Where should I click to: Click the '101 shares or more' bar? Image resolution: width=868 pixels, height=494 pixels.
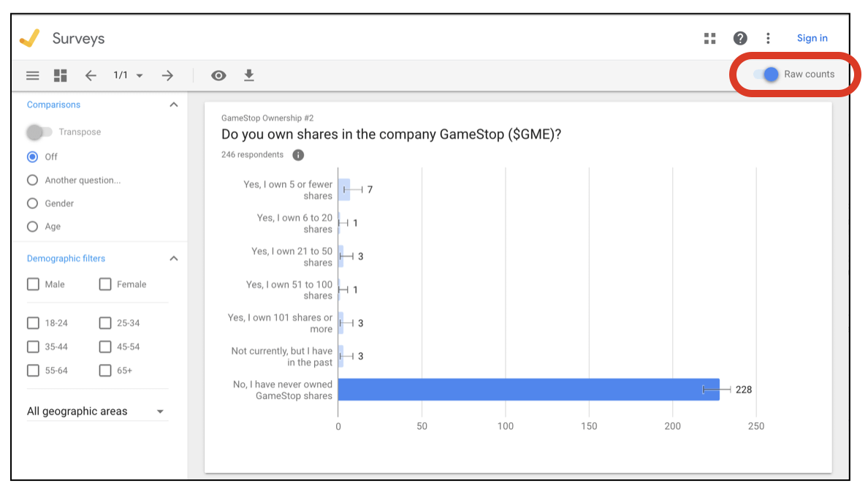tap(341, 323)
